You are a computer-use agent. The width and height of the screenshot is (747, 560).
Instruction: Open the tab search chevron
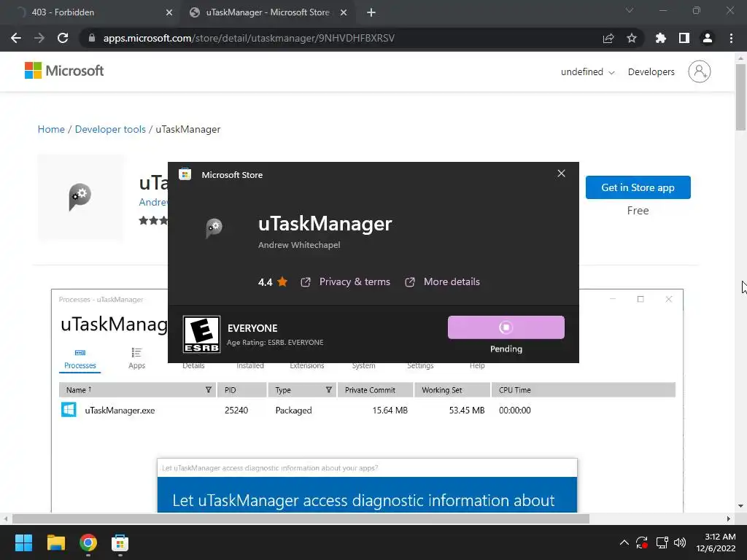pyautogui.click(x=630, y=10)
